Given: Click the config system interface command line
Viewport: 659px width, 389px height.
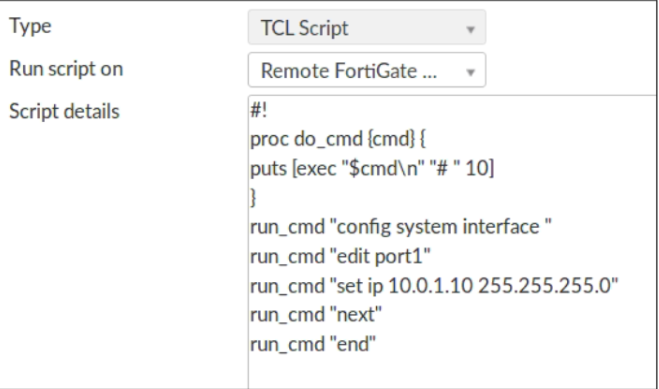Looking at the screenshot, I should (401, 227).
